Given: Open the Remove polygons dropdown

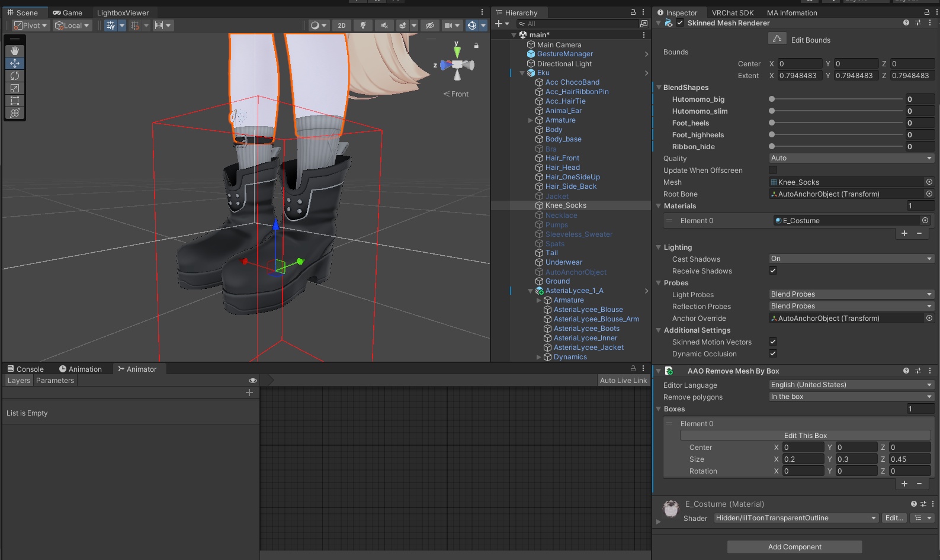Looking at the screenshot, I should pos(851,397).
